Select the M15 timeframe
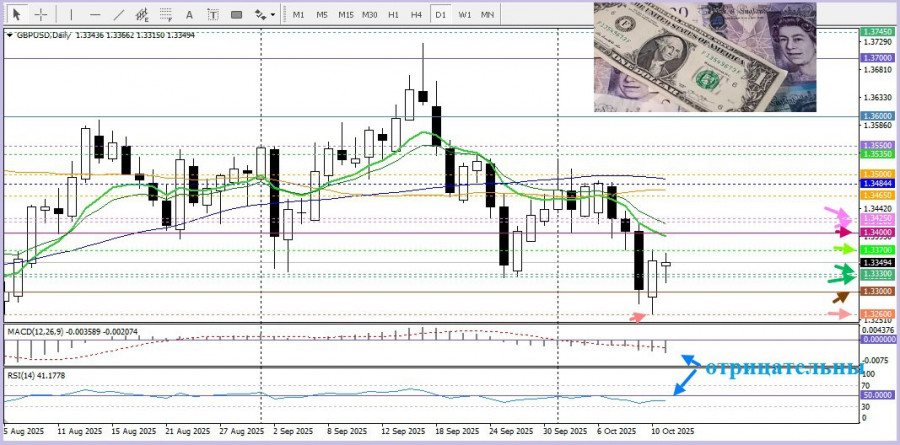 tap(345, 15)
